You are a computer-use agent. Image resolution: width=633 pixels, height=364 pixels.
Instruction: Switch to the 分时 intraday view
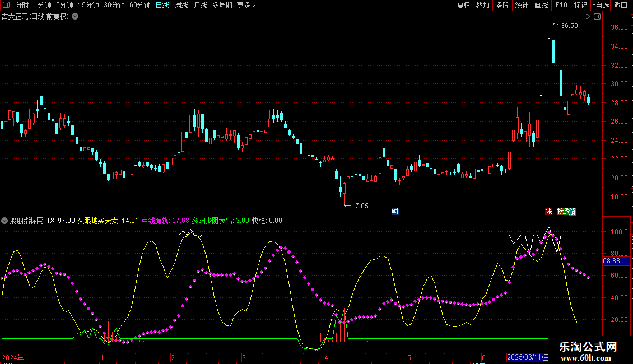(x=22, y=5)
